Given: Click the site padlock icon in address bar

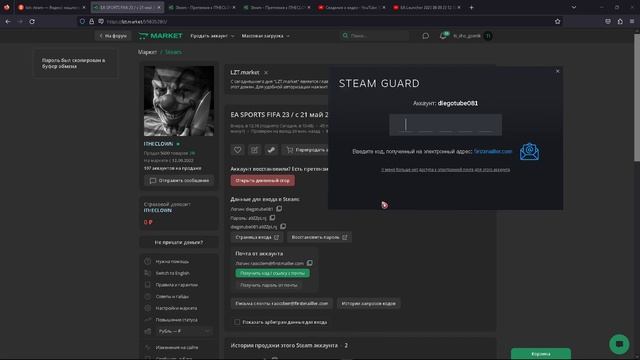Looking at the screenshot, I should point(91,22).
